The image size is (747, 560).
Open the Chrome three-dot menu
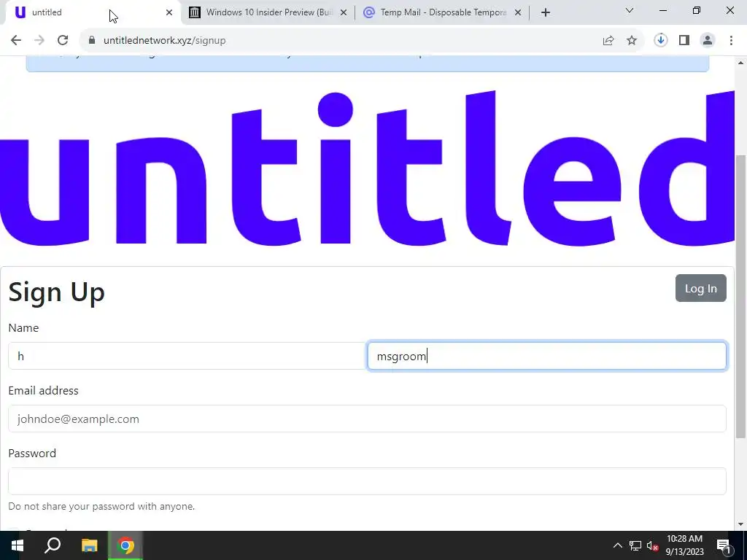[731, 41]
